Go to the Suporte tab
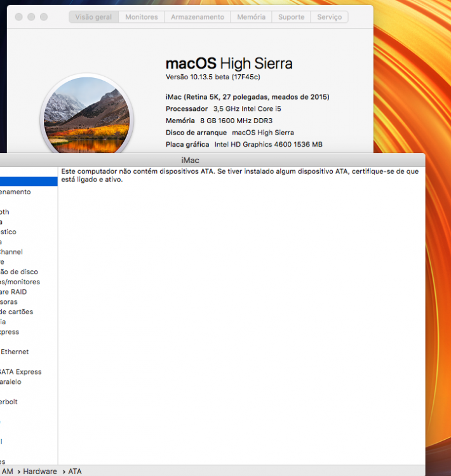The image size is (451, 476). coord(291,17)
